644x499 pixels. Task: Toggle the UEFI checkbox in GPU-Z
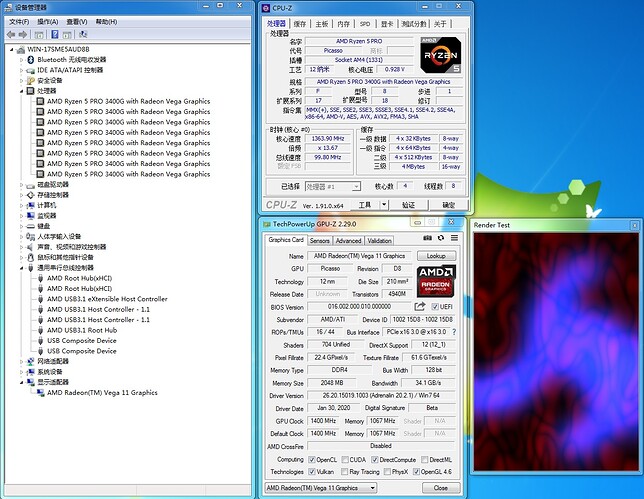pos(435,307)
